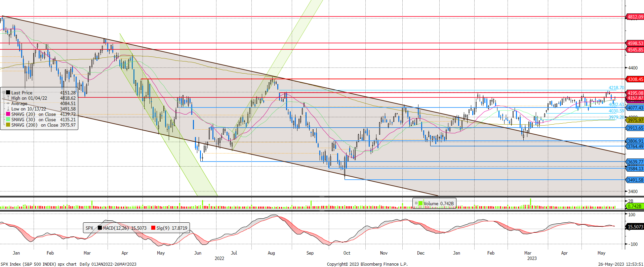Select the blue 4077.43 price level tag
644x267 pixels.
[x=635, y=108]
